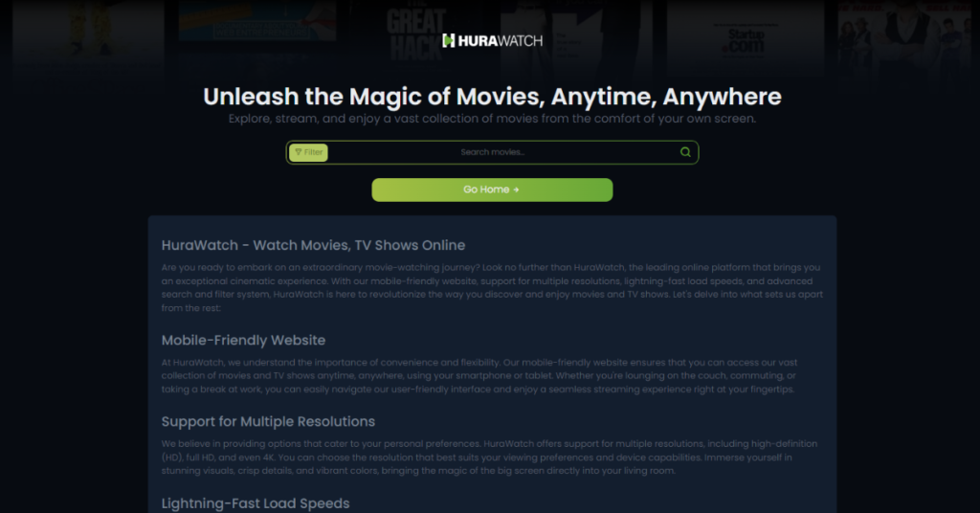Click main headline 'Unleash the Magic of Movies'

coord(492,97)
